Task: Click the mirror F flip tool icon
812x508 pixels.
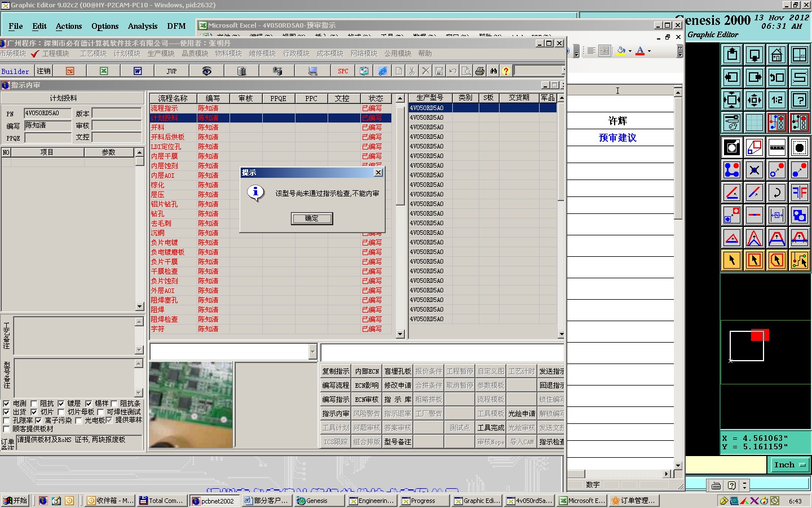Action: [800, 192]
